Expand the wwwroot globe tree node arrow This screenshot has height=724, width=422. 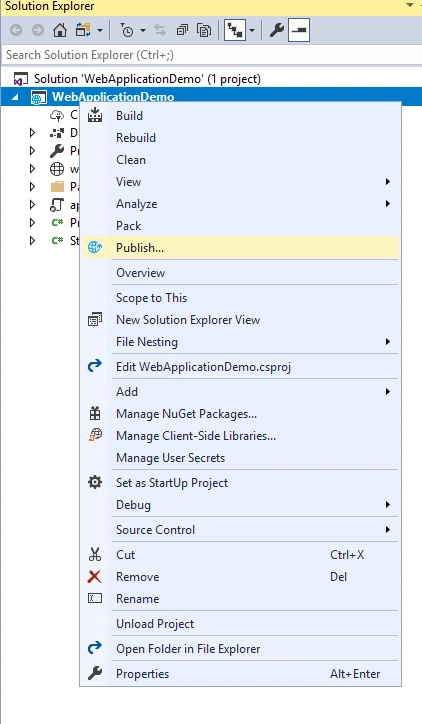[x=32, y=169]
